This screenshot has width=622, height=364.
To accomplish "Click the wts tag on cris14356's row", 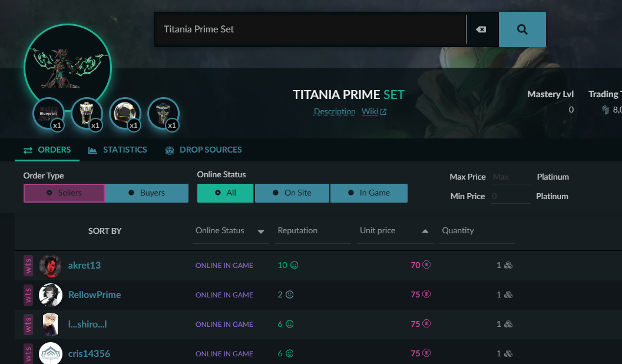I will (28, 353).
